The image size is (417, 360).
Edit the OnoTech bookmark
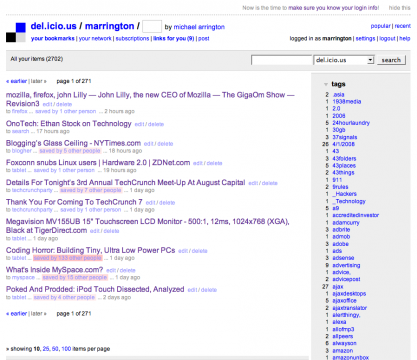click(x=139, y=124)
